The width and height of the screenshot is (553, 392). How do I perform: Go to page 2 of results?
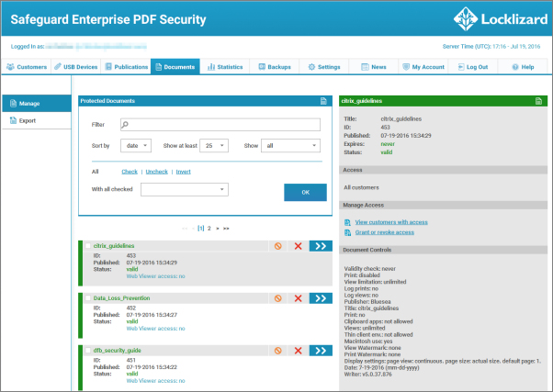[x=209, y=227]
